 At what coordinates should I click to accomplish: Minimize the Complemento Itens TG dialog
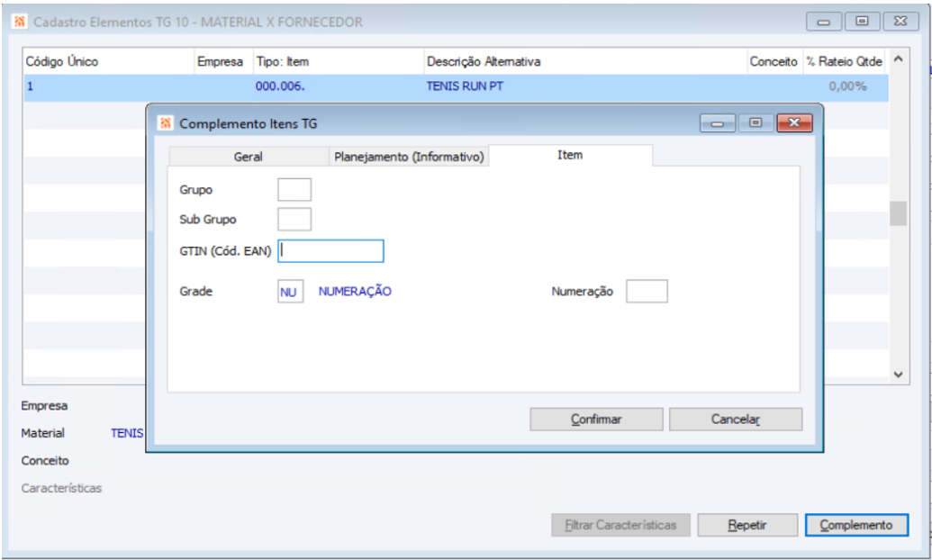click(718, 123)
